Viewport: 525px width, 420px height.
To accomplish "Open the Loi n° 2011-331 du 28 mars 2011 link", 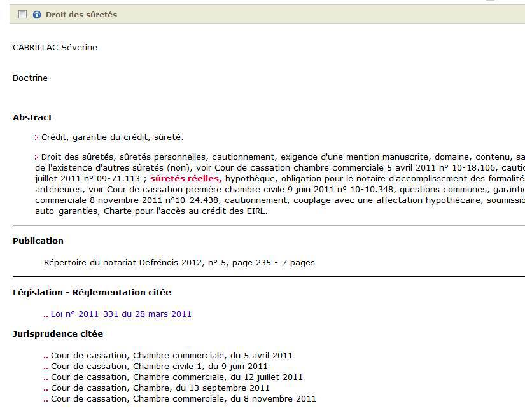I will (x=121, y=314).
